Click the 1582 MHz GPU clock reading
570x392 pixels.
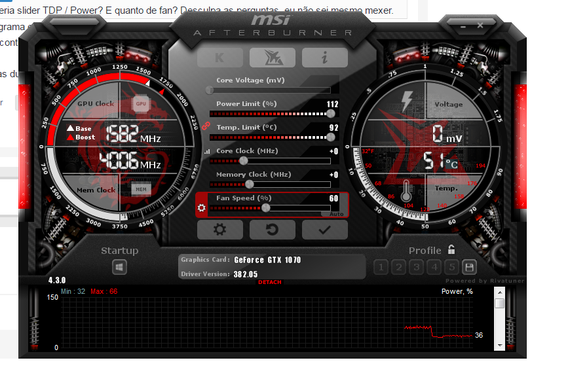[x=134, y=134]
